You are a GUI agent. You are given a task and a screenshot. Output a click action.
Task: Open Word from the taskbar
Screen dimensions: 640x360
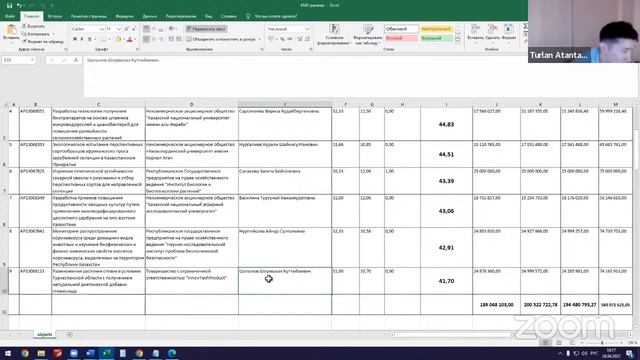pyautogui.click(x=90, y=353)
